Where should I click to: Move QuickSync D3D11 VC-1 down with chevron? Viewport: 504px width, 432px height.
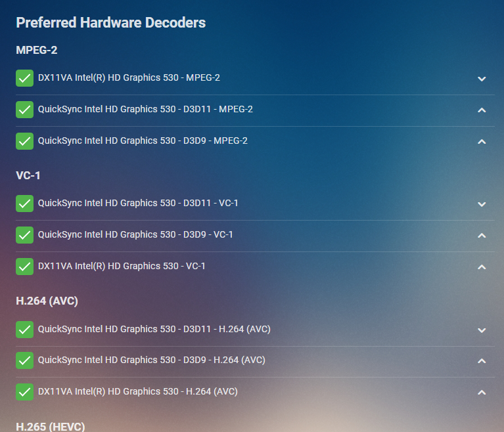pyautogui.click(x=482, y=204)
